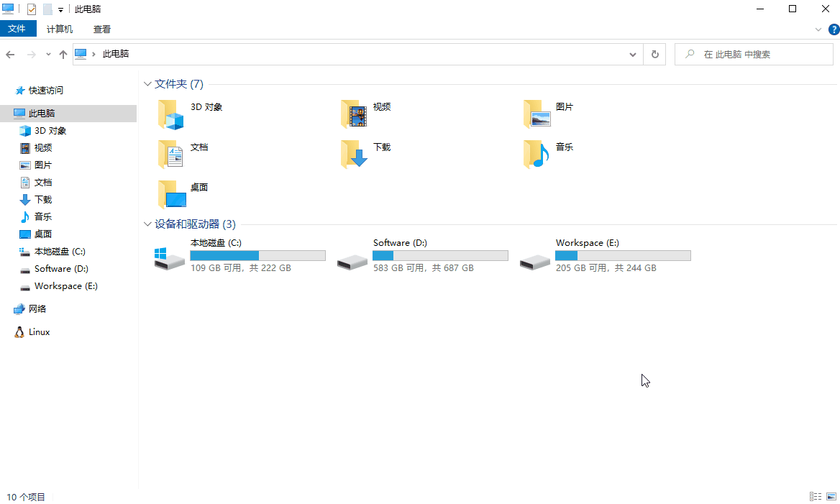Collapse the 文件夹 (7) group
Screen dimensions: 840x504
coord(147,84)
